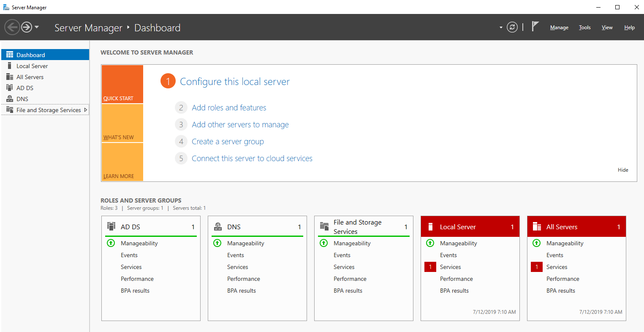Open the View menu

(607, 27)
